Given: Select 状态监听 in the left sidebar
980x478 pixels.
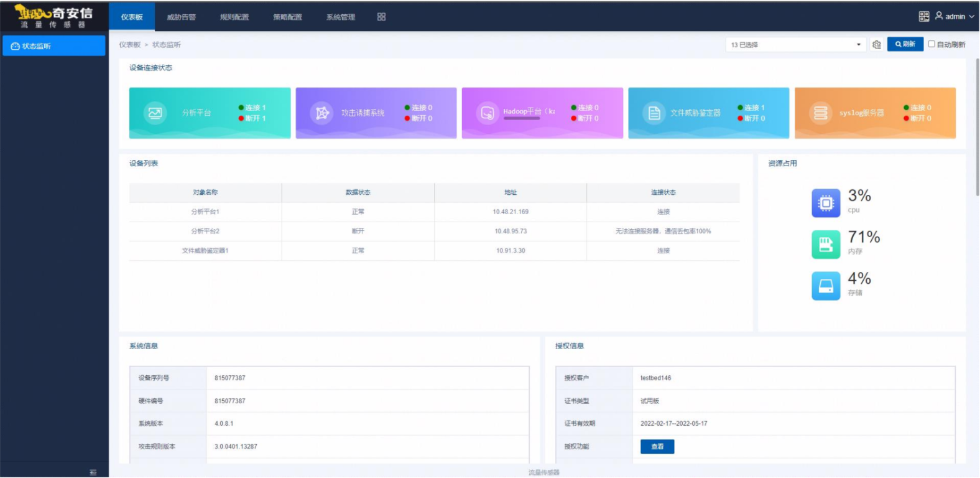Looking at the screenshot, I should (54, 46).
